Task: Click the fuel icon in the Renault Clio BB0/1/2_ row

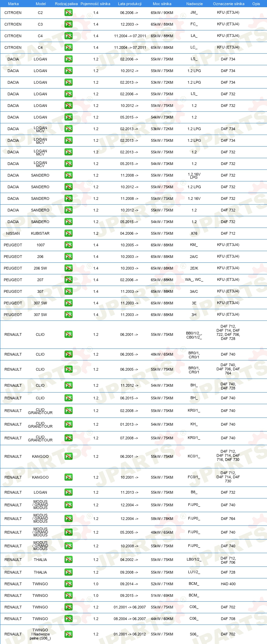Action: 69,334
